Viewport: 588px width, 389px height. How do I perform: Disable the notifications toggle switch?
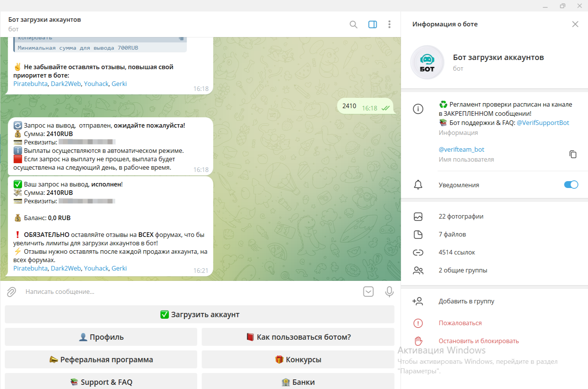(x=571, y=185)
